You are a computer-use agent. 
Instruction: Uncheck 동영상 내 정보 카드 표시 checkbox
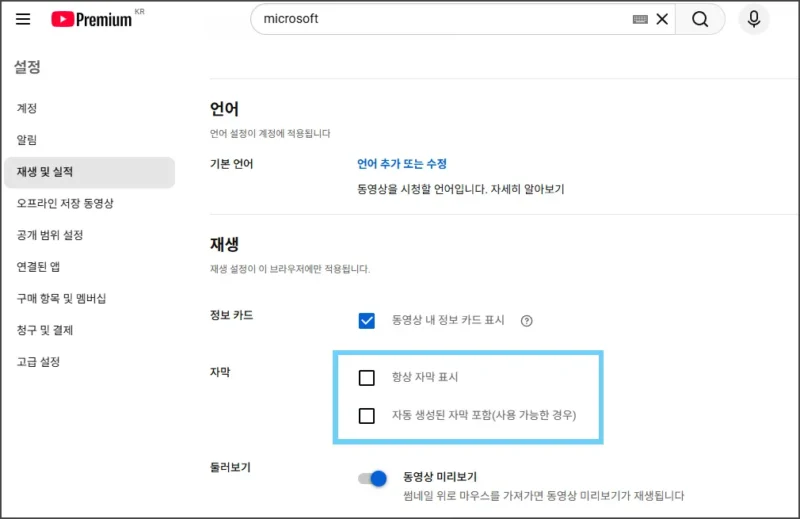coord(366,320)
